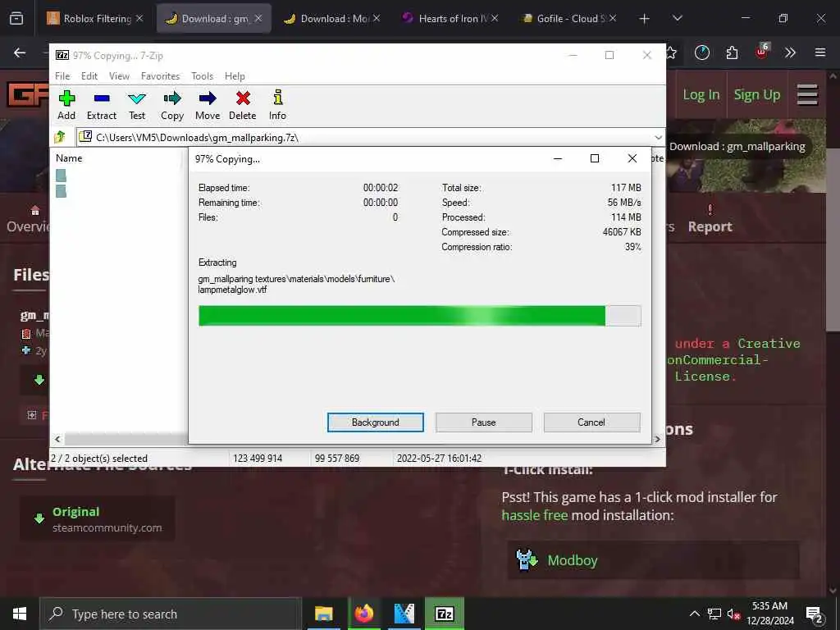Screen dimensions: 840x630
Task: Open the Favorites menu
Action: (160, 76)
